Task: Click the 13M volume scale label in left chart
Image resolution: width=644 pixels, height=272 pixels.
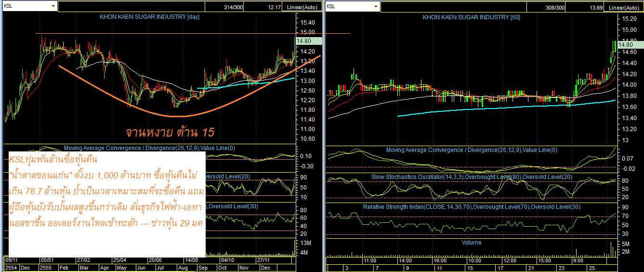Action: pos(306,243)
